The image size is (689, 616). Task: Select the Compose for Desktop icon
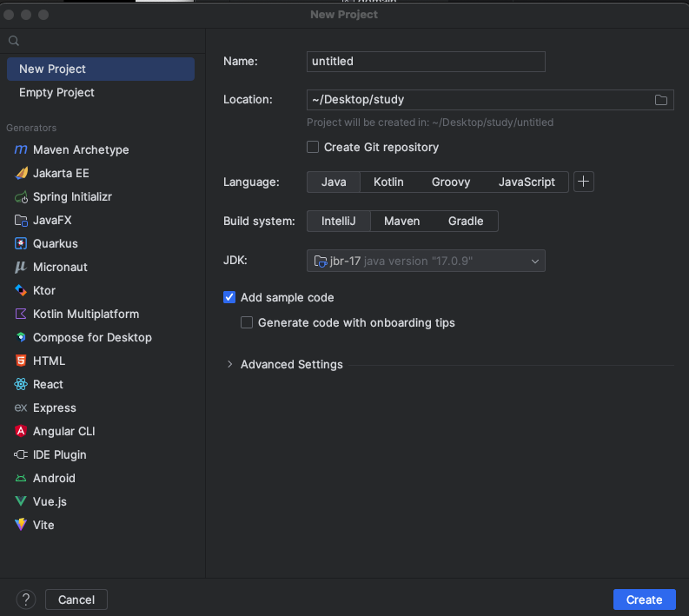tap(21, 337)
